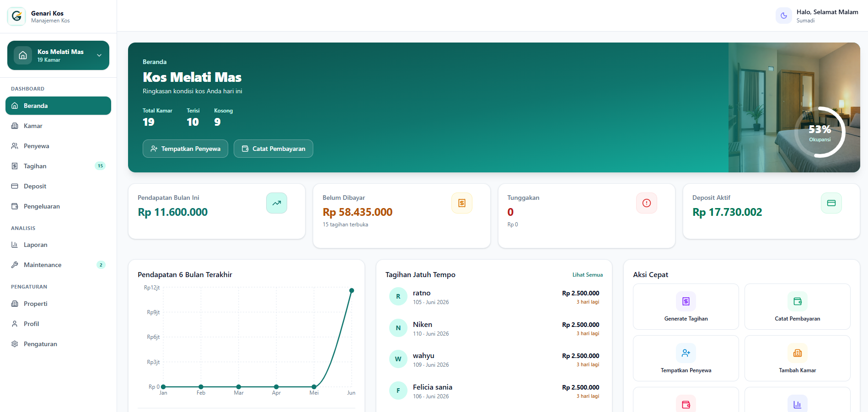868x412 pixels.
Task: Open Pengaturan in the sidebar
Action: [58, 344]
